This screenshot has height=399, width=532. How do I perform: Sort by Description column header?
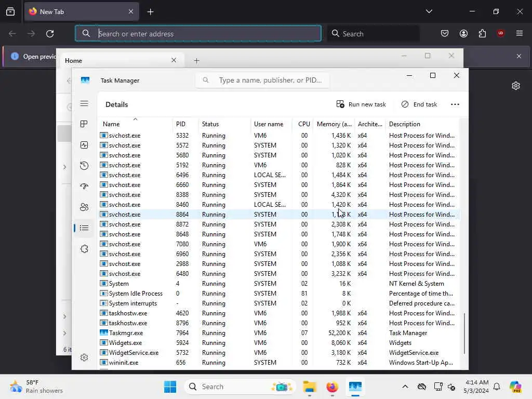(423, 124)
